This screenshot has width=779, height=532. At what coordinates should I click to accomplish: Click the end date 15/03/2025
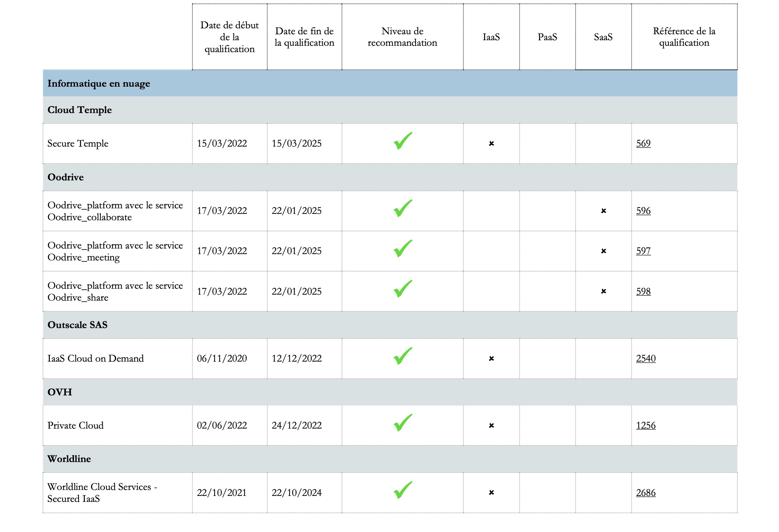(x=297, y=144)
